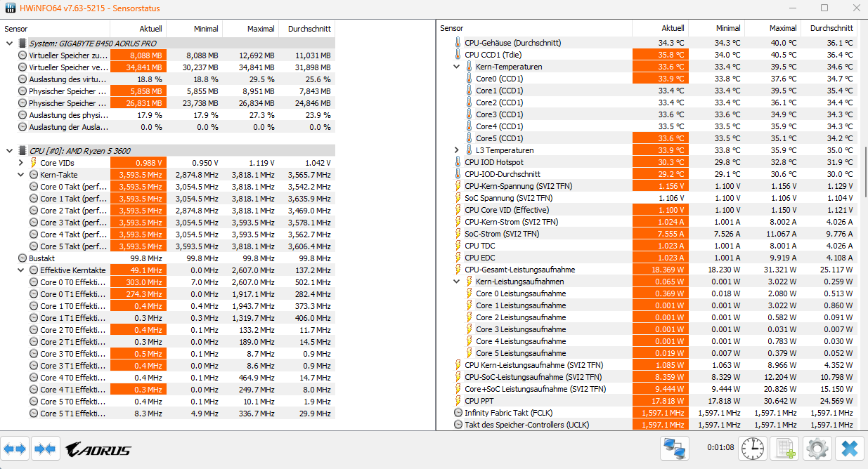Viewport: 868px width, 469px height.
Task: Click the expand columns arrows icon
Action: coord(15,449)
